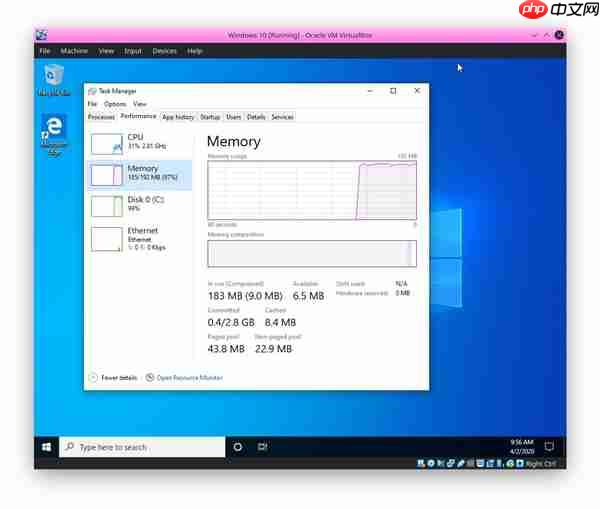Open VirtualBox View menu
The width and height of the screenshot is (600, 509).
tap(106, 51)
